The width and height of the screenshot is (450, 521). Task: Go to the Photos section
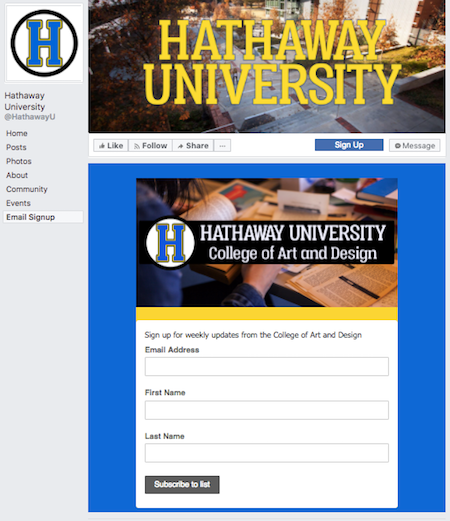19,161
